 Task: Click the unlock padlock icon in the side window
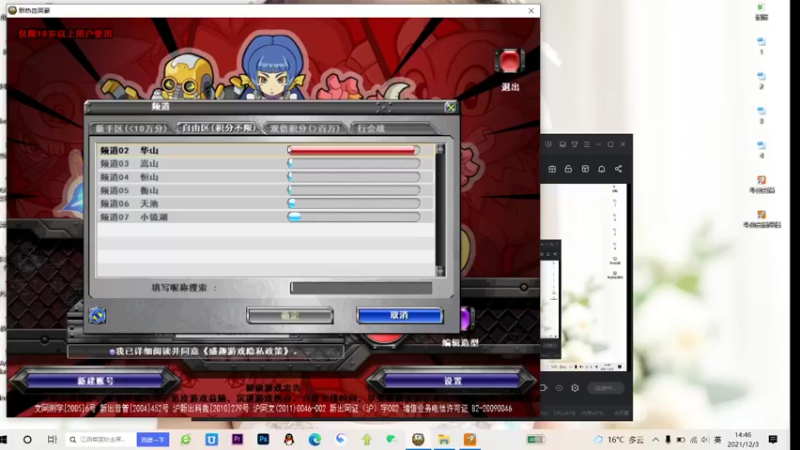[568, 169]
